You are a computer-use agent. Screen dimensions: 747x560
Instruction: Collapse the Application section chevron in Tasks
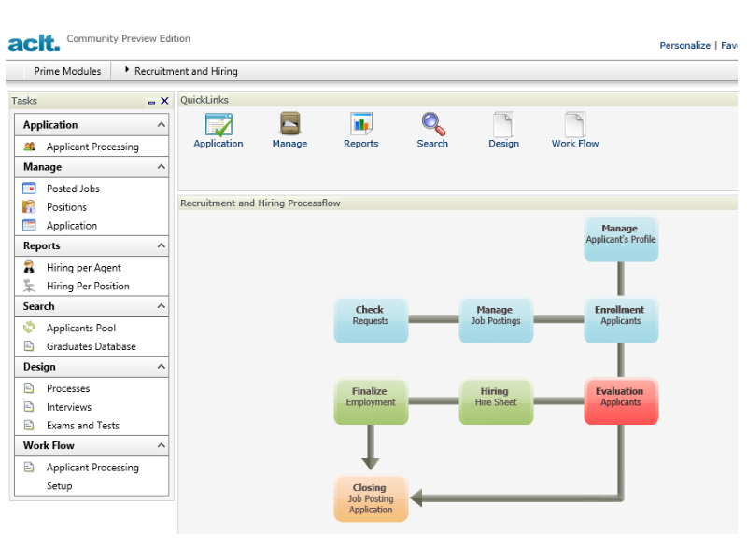pos(161,125)
